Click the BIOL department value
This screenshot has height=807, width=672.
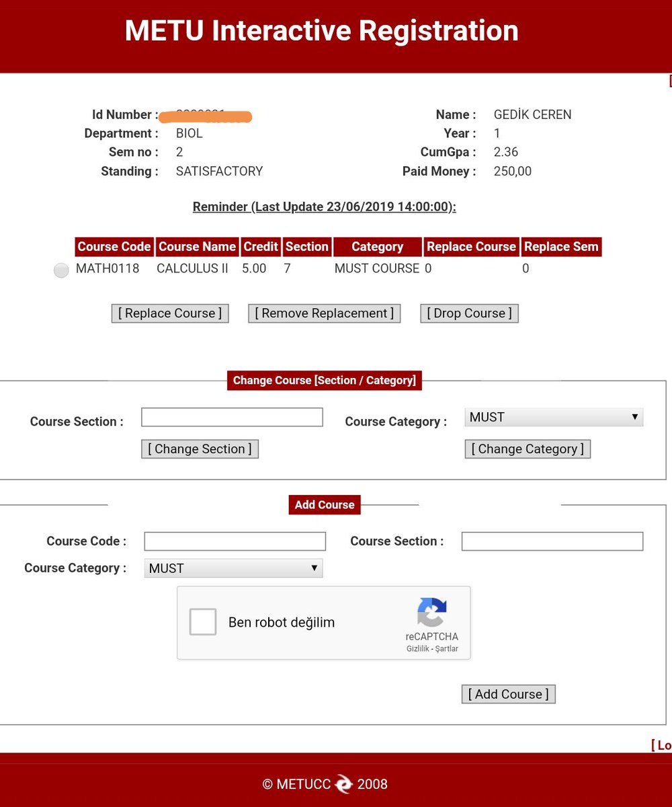coord(190,133)
